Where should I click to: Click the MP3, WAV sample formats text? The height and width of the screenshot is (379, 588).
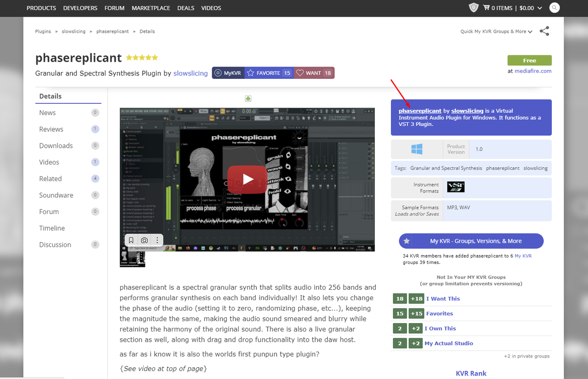[x=458, y=208]
